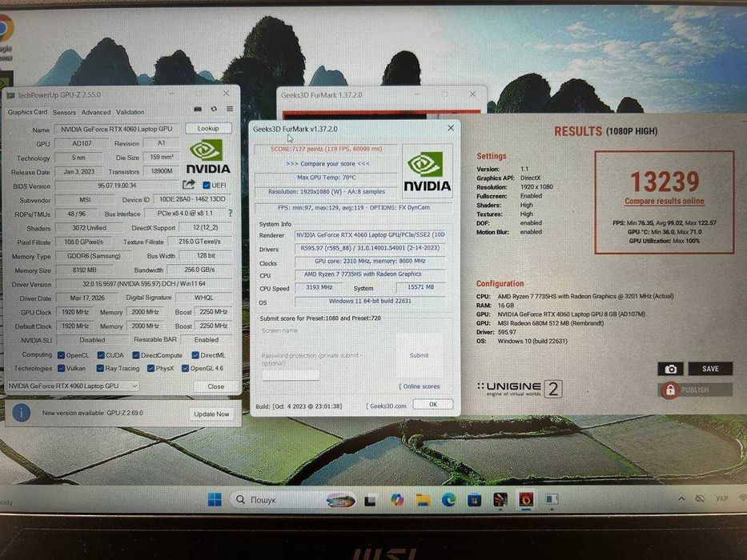Open the GPU selection dropdown in GPU-Z
This screenshot has height=560, width=747.
[x=74, y=386]
